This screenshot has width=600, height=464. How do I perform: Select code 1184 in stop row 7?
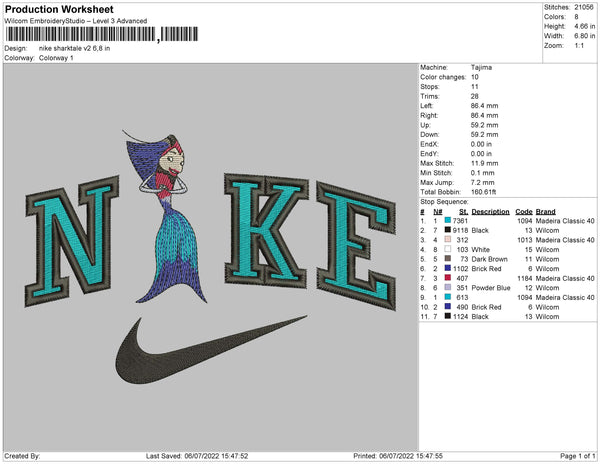pos(525,278)
